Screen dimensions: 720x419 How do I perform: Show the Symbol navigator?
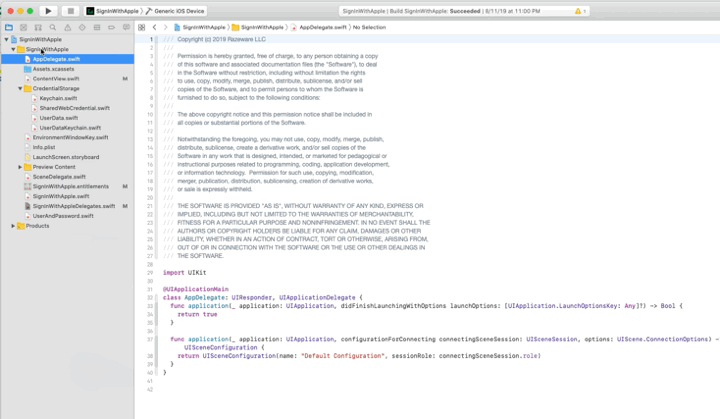(38, 28)
